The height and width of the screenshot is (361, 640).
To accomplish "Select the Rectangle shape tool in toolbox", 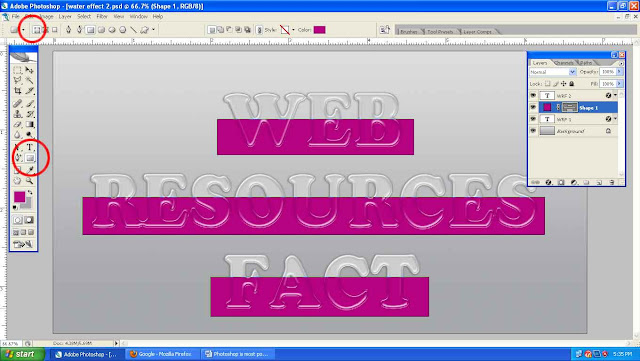I will point(30,158).
